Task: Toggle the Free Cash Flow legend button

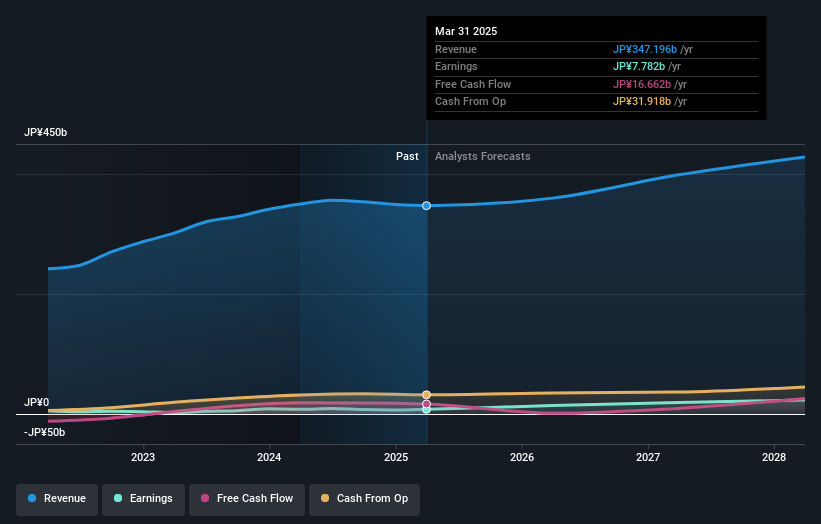Action: pos(247,498)
